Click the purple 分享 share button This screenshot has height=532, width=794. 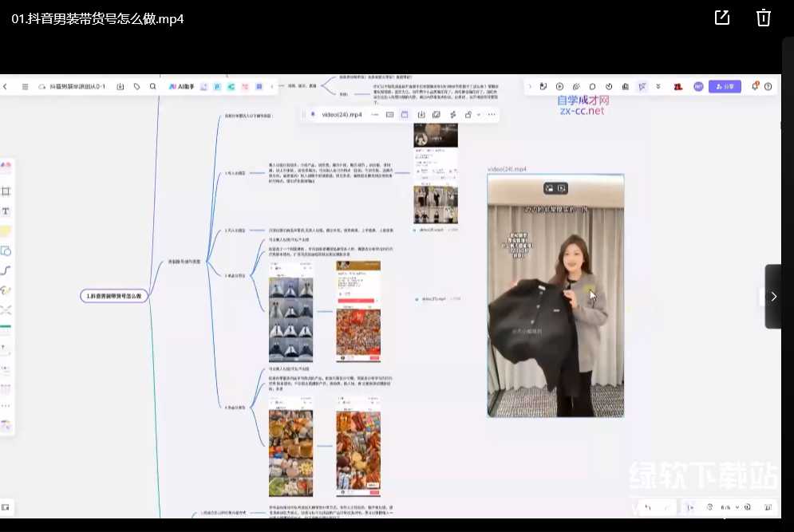(x=725, y=86)
